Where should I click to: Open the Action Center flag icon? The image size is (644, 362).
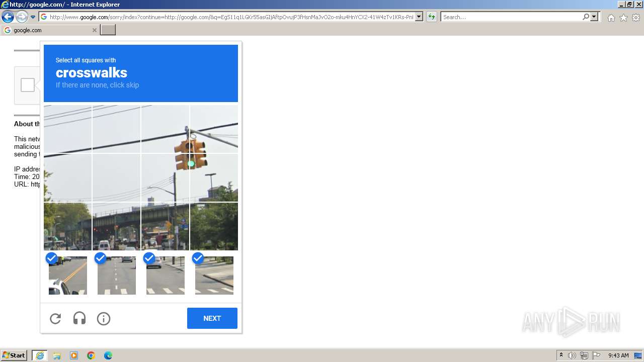[x=596, y=355]
